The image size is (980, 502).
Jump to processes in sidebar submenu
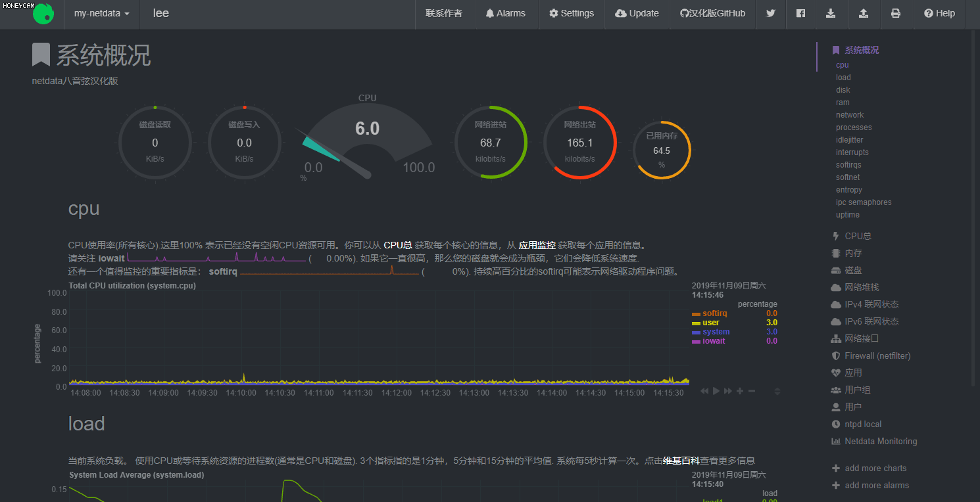854,127
